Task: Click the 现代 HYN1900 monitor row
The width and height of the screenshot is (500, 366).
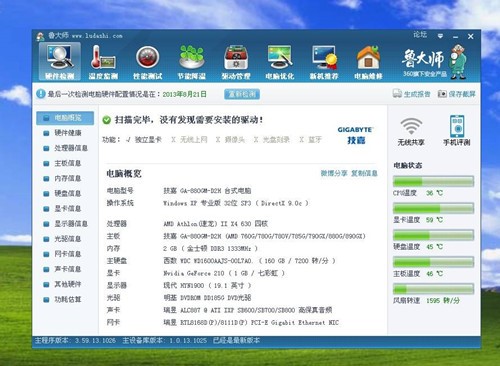Action: click(179, 285)
